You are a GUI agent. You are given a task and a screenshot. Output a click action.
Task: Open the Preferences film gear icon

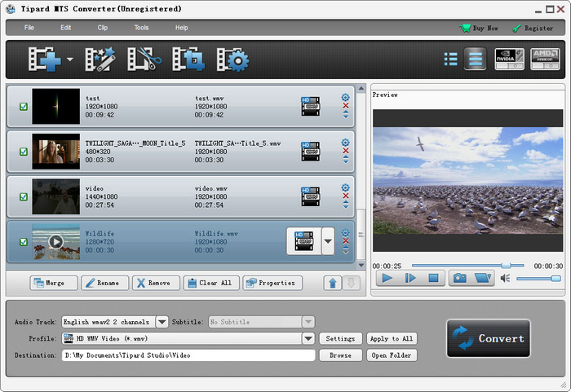pyautogui.click(x=232, y=59)
